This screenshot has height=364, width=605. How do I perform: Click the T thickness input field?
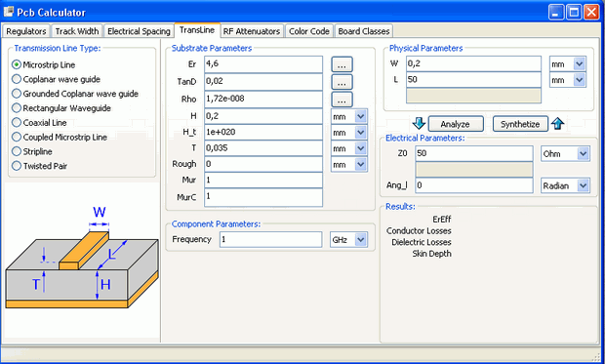point(263,148)
